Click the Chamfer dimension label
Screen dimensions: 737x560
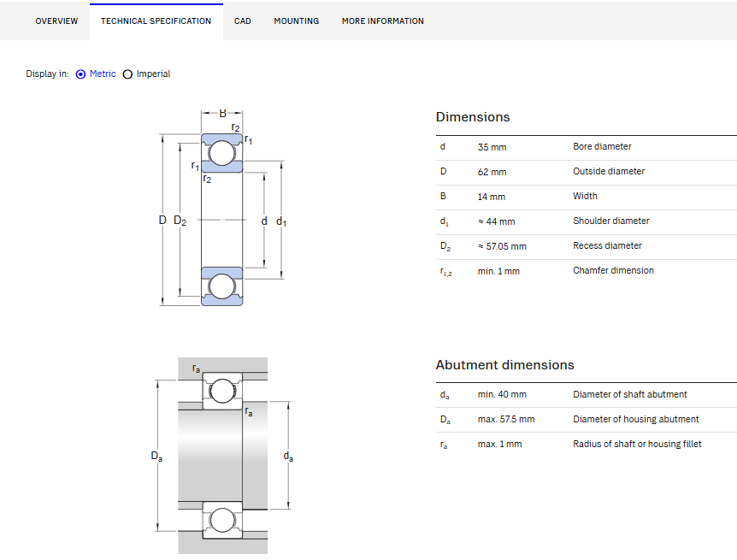613,270
